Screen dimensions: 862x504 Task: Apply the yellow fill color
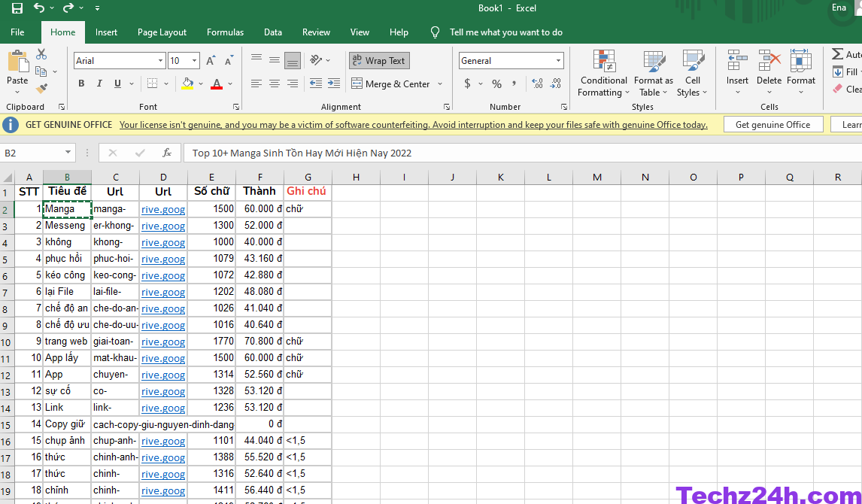point(187,84)
